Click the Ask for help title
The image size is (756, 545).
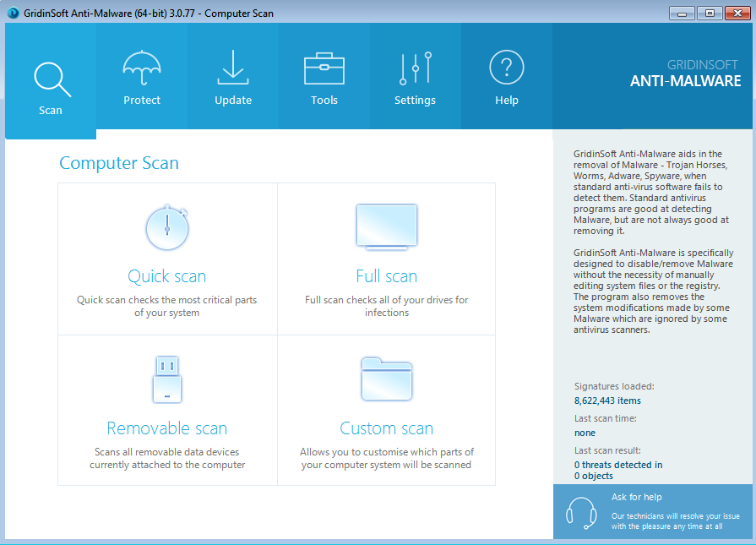[x=636, y=497]
